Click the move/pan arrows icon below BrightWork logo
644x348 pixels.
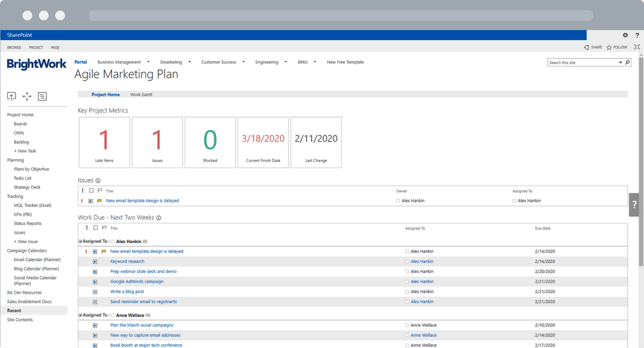pyautogui.click(x=27, y=96)
